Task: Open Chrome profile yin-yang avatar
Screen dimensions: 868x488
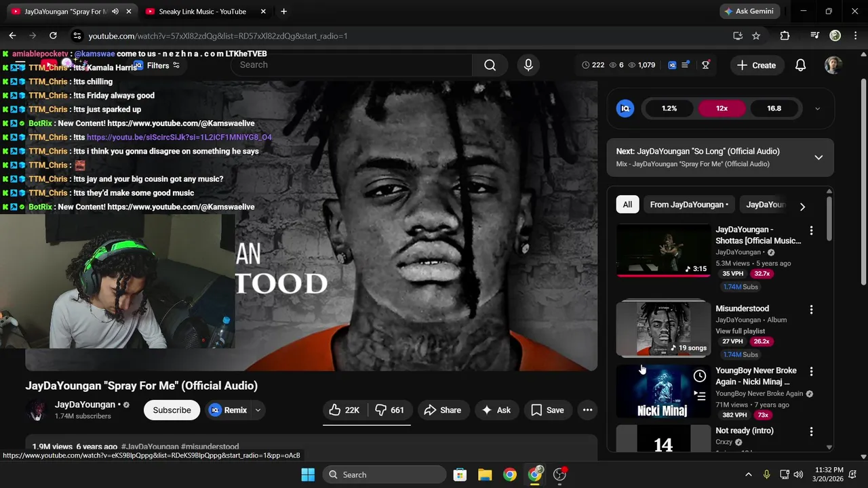Action: [x=835, y=36]
